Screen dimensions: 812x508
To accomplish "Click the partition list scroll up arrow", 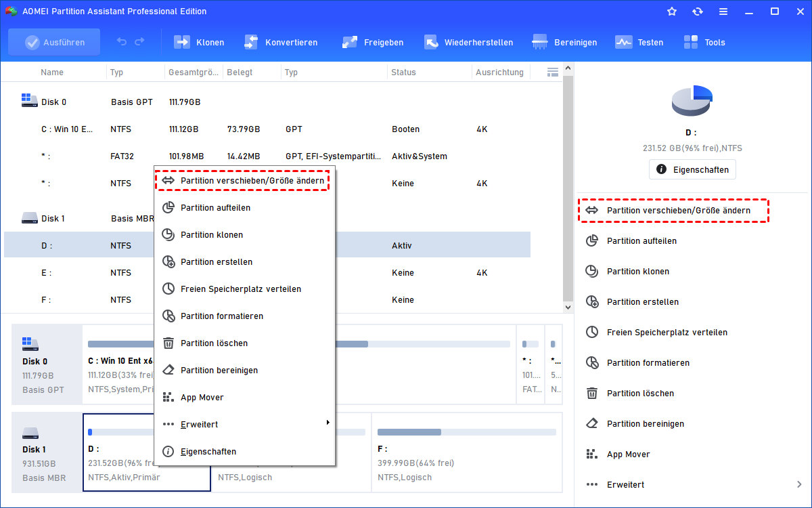I will click(568, 68).
